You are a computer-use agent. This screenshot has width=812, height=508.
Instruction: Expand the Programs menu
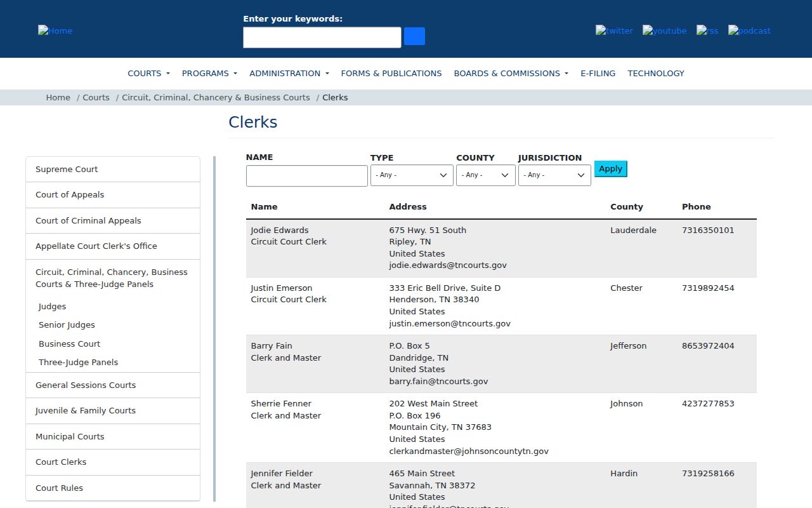pos(209,73)
